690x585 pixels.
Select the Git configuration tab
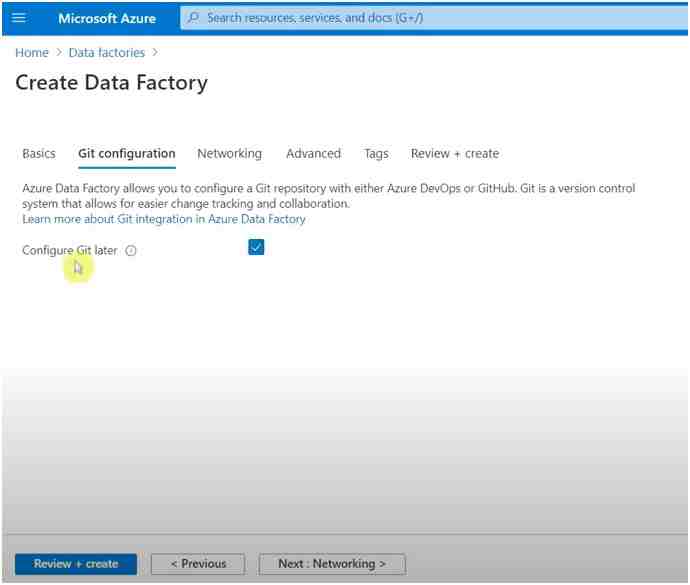pyautogui.click(x=127, y=154)
